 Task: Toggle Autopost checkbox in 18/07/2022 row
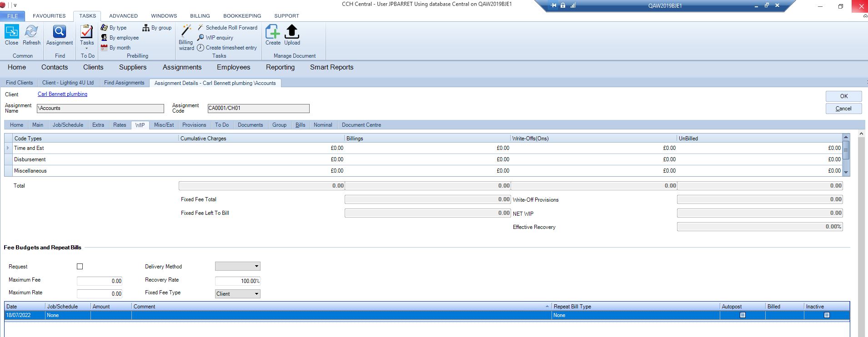743,315
